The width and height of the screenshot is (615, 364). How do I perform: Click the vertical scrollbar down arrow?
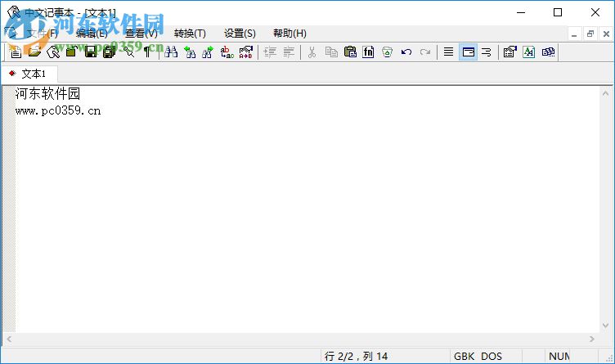click(605, 326)
